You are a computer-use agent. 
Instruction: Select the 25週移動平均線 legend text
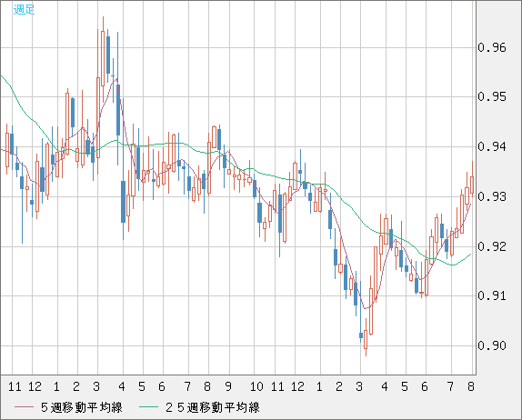[x=213, y=407]
